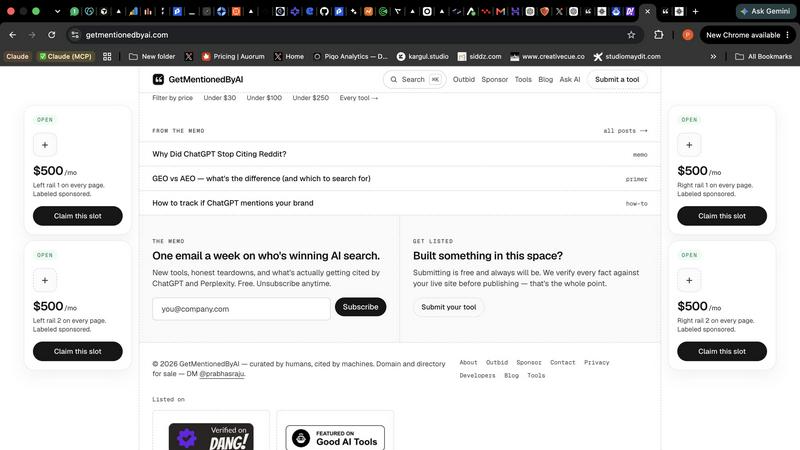This screenshot has width=800, height=450.
Task: Open the Claude (MCP) bookmark
Action: 65,57
